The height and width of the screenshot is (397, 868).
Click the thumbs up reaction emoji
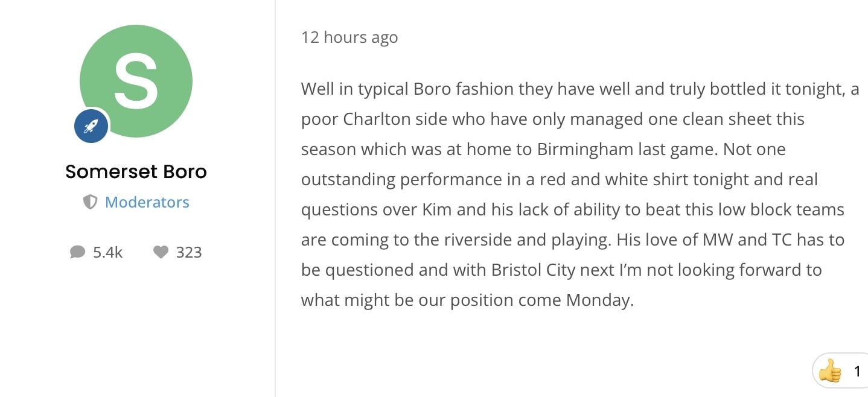point(830,370)
